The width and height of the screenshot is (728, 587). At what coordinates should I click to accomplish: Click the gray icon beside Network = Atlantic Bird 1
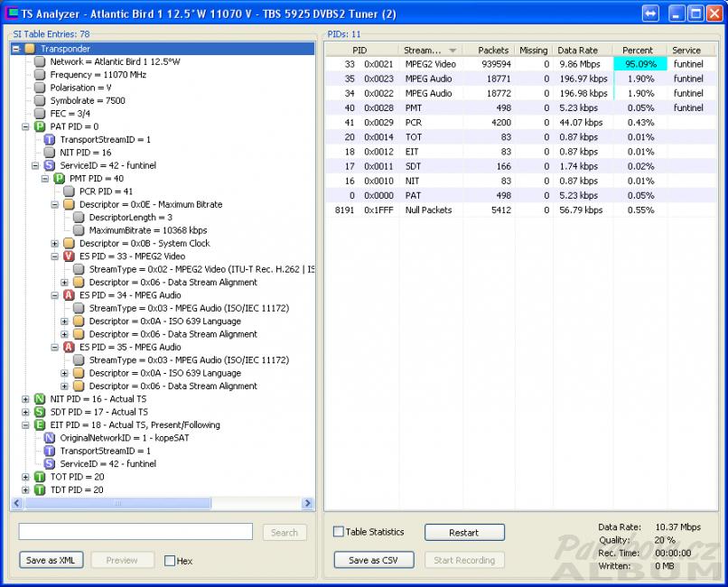pos(40,61)
